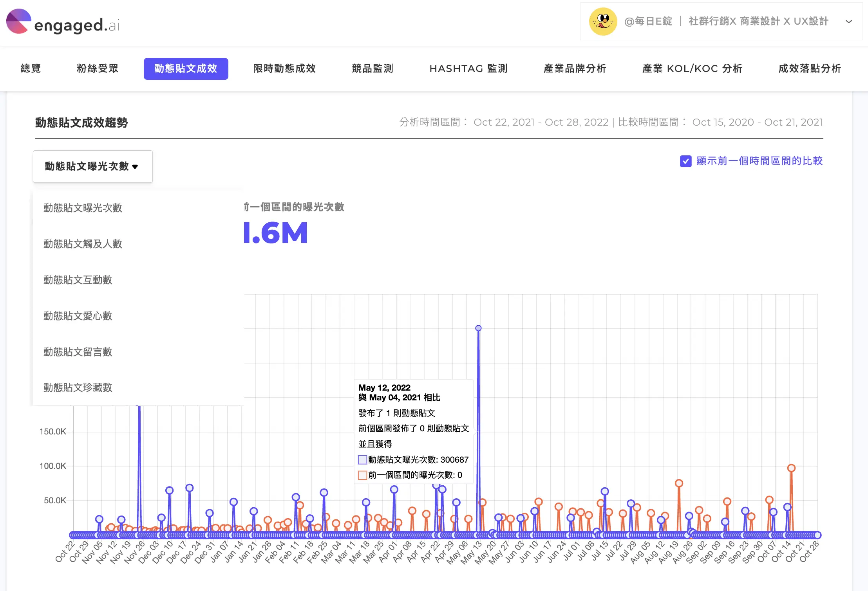Click the orange data point near Aug 26
This screenshot has width=868, height=591.
coord(679,483)
